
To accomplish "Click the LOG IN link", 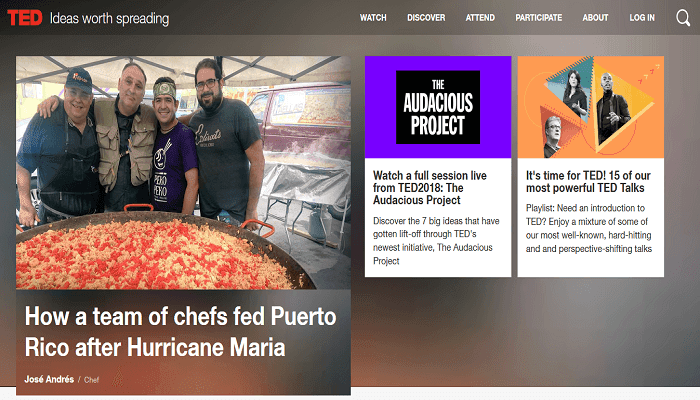I will point(642,18).
